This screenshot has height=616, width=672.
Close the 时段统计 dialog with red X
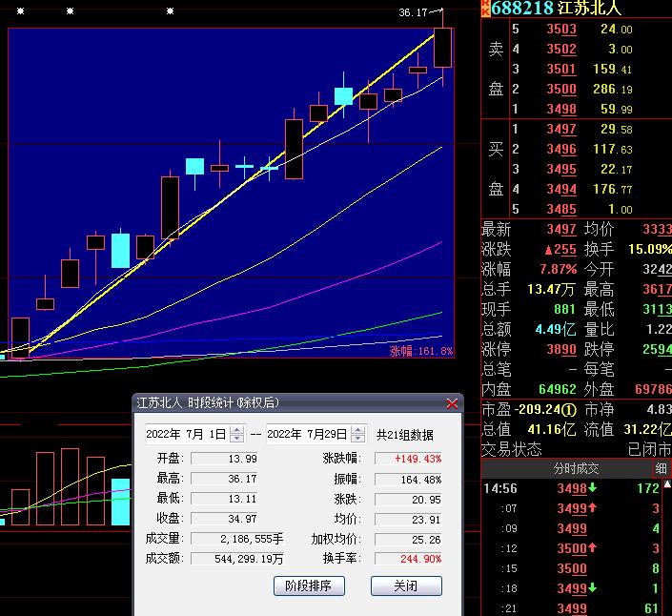(x=452, y=403)
